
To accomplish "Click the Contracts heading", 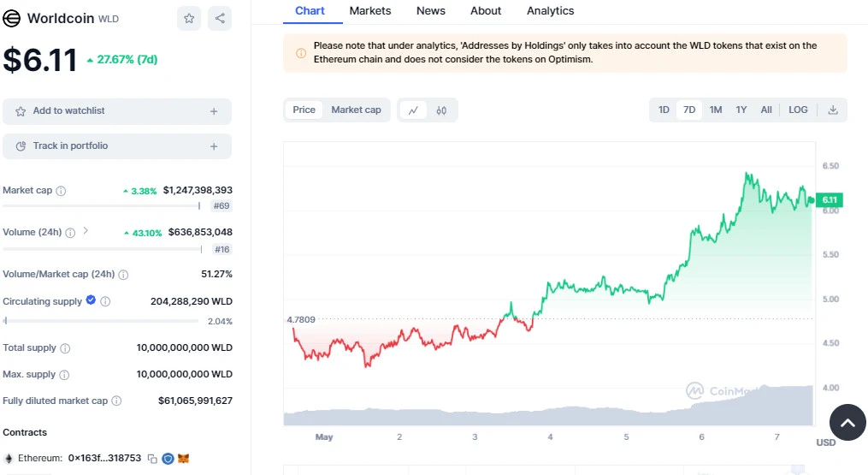I will click(25, 432).
